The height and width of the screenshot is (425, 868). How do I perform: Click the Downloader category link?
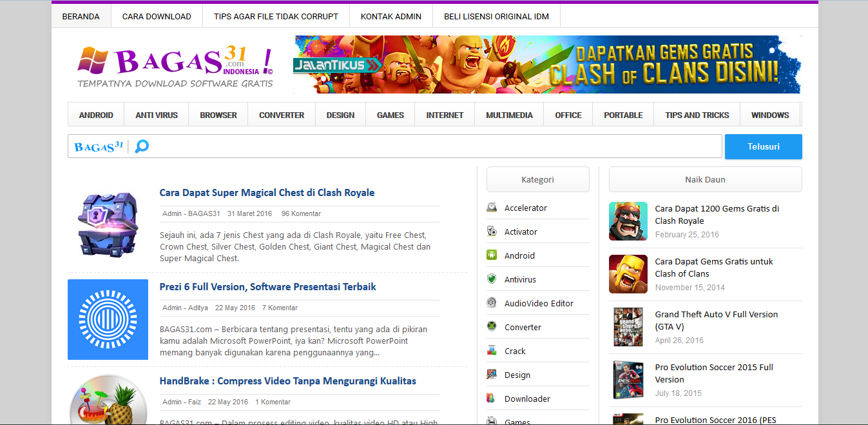[x=527, y=399]
